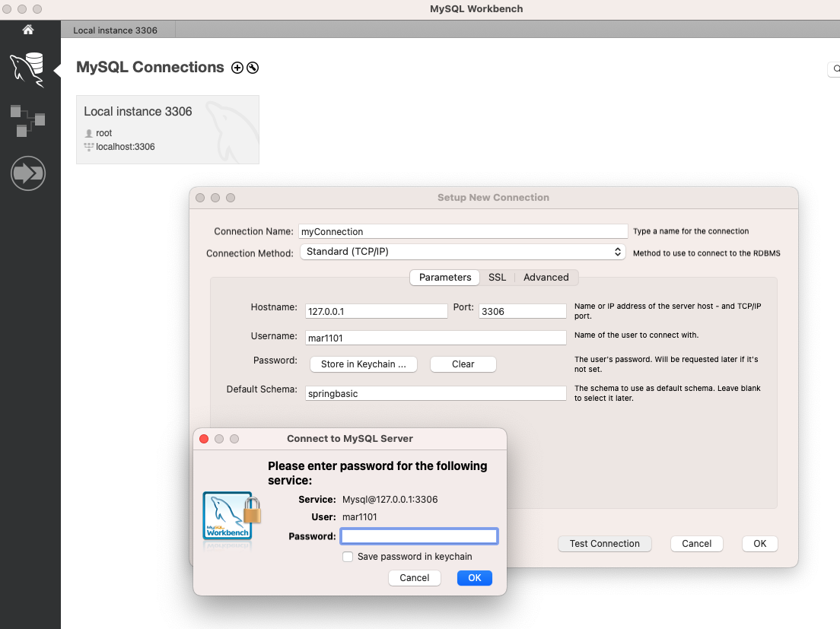
Task: Click the Mysql@127.0.0.1:3306 service text
Action: 390,500
